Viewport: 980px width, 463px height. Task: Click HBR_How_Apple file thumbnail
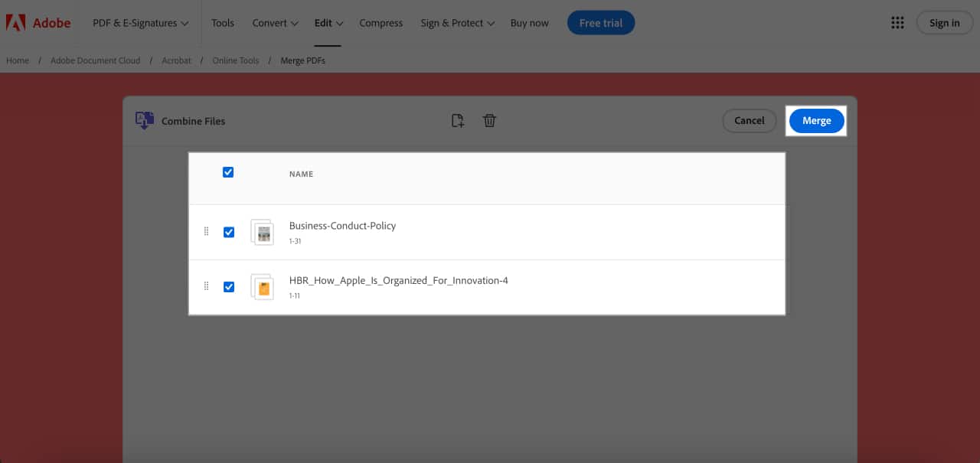262,287
